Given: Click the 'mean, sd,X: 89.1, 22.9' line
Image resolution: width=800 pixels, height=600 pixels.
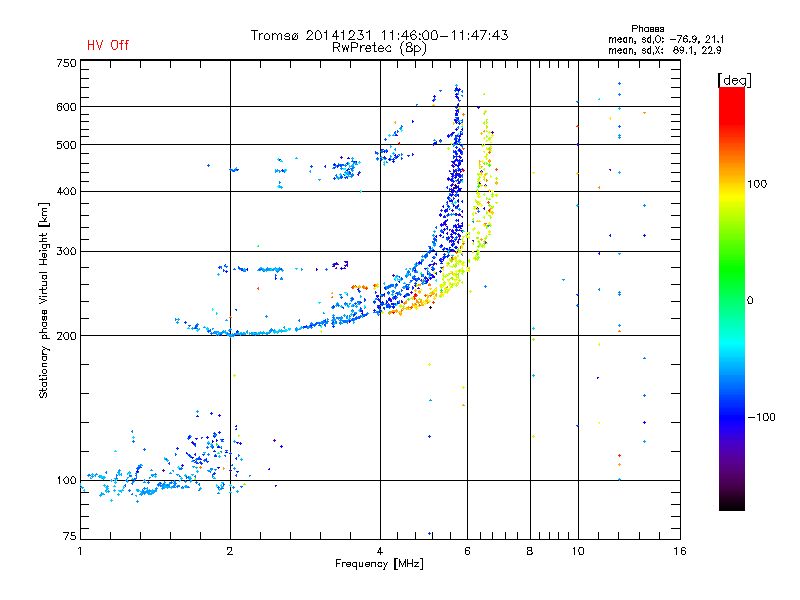Looking at the screenshot, I should [664, 51].
